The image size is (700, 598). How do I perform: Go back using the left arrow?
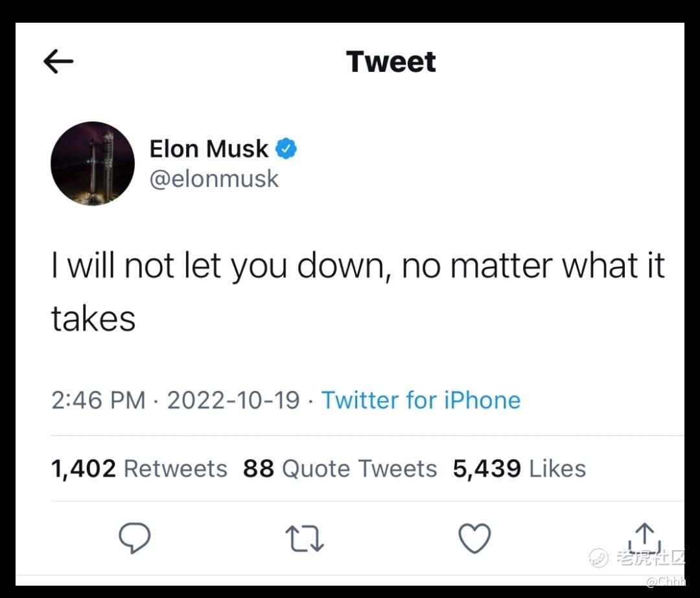click(58, 61)
